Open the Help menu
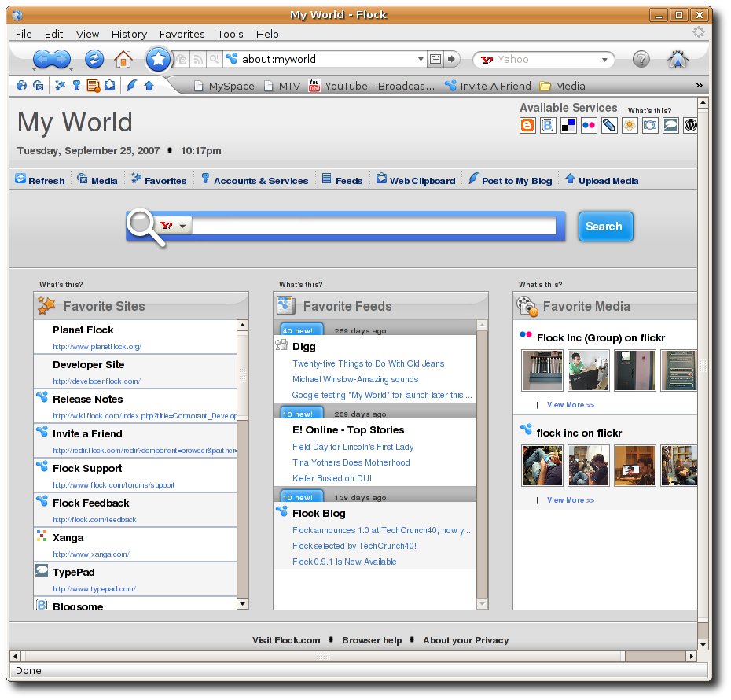This screenshot has height=700, width=731. [x=267, y=34]
